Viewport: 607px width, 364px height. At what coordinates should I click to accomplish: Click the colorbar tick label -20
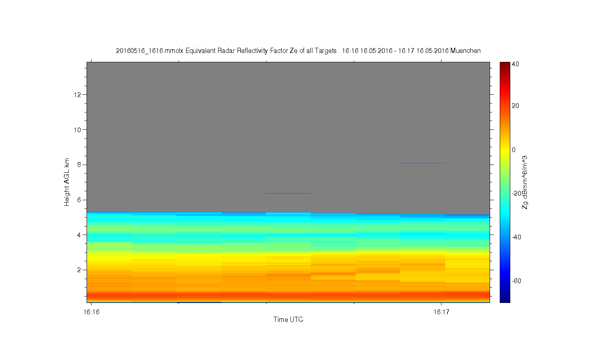[516, 193]
